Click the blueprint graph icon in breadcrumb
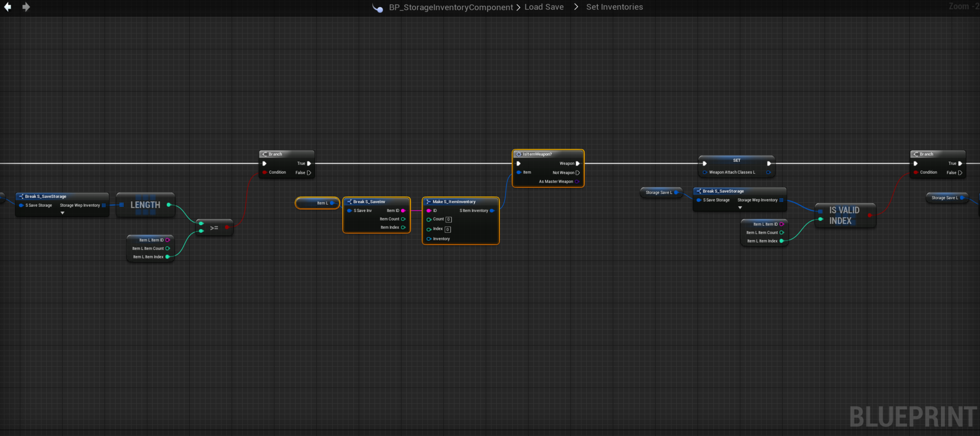980x436 pixels. click(377, 8)
